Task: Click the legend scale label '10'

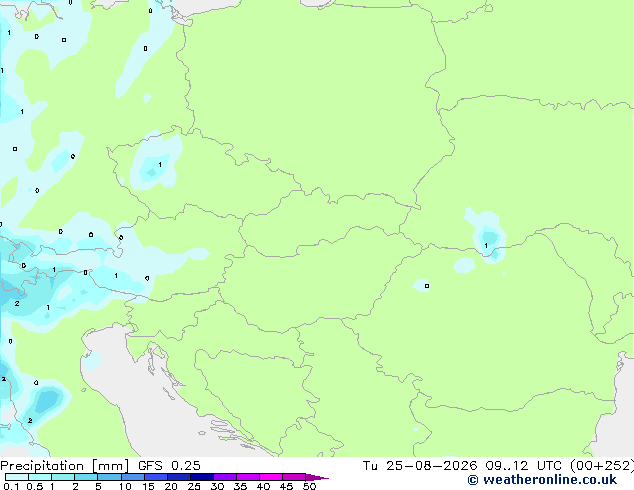Action: [125, 486]
